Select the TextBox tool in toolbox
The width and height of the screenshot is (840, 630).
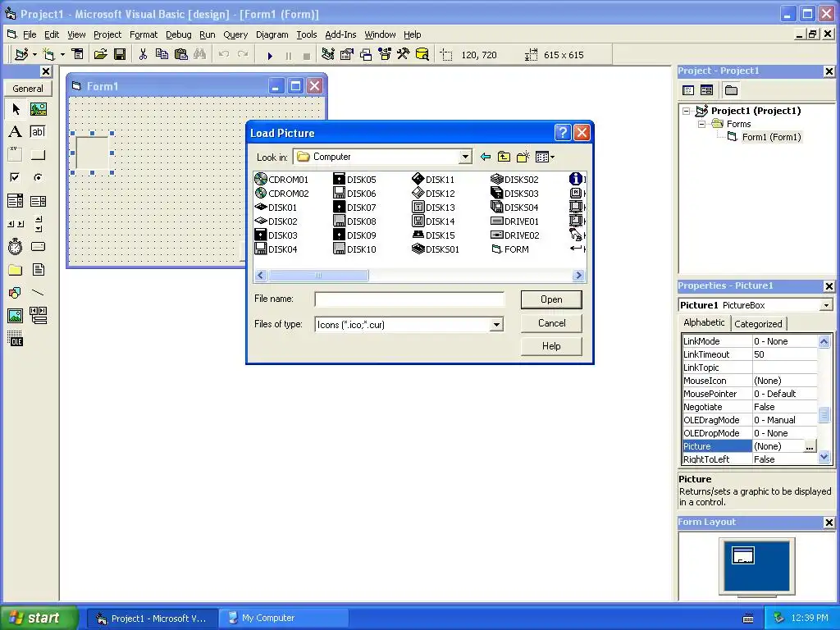[38, 132]
